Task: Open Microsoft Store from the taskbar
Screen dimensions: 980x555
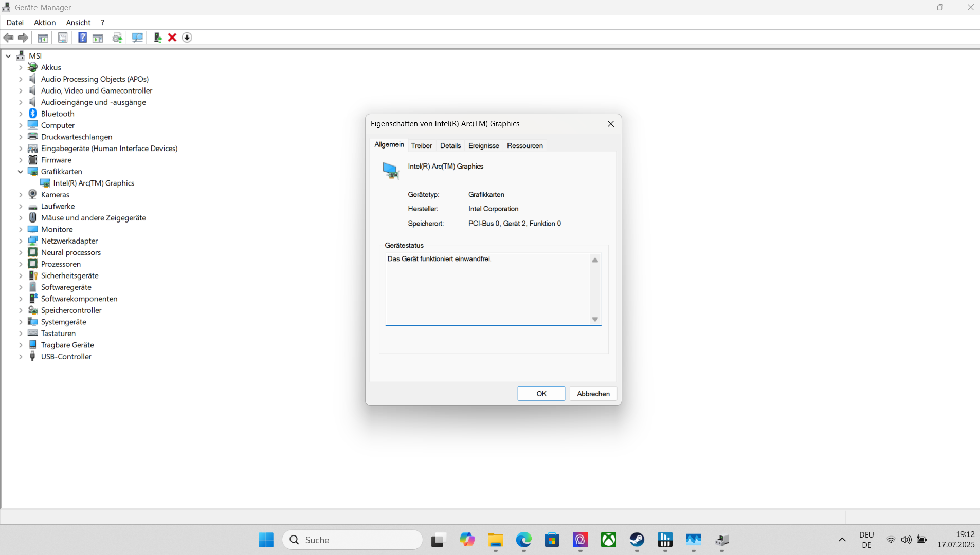Action: tap(552, 540)
